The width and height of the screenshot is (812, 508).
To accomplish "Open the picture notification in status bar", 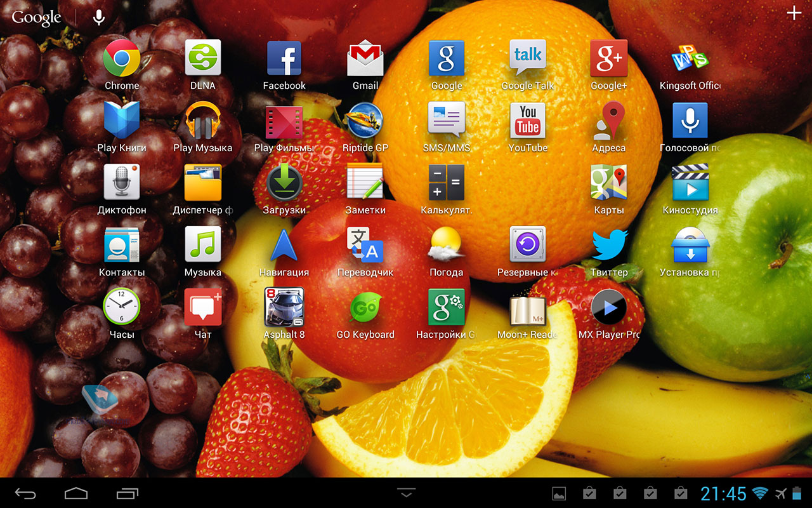I will 559,493.
